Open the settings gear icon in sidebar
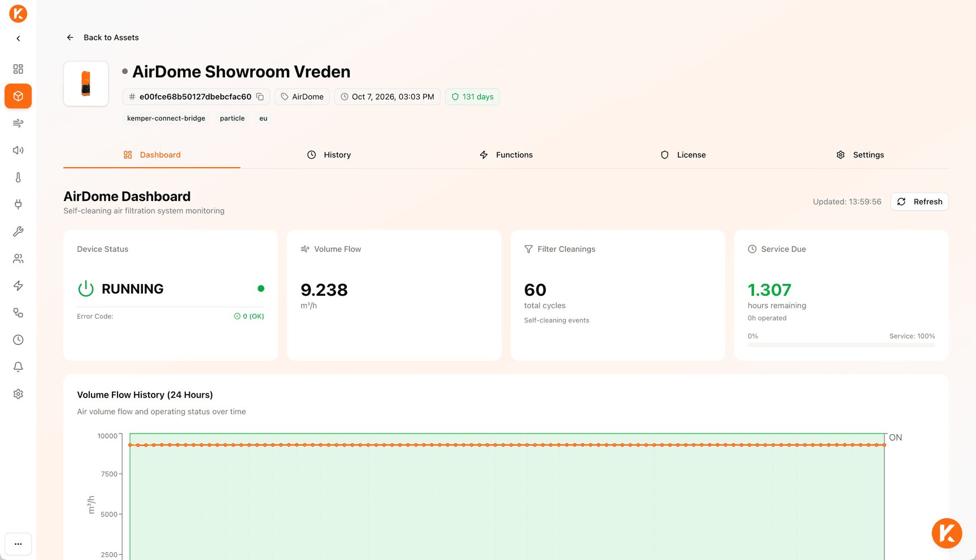Screen dimensions: 976x560 (x=18, y=394)
